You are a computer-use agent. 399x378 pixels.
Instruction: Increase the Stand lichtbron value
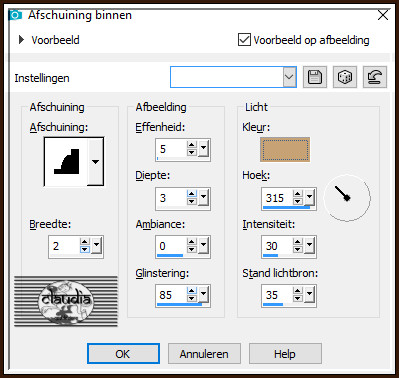(x=298, y=291)
